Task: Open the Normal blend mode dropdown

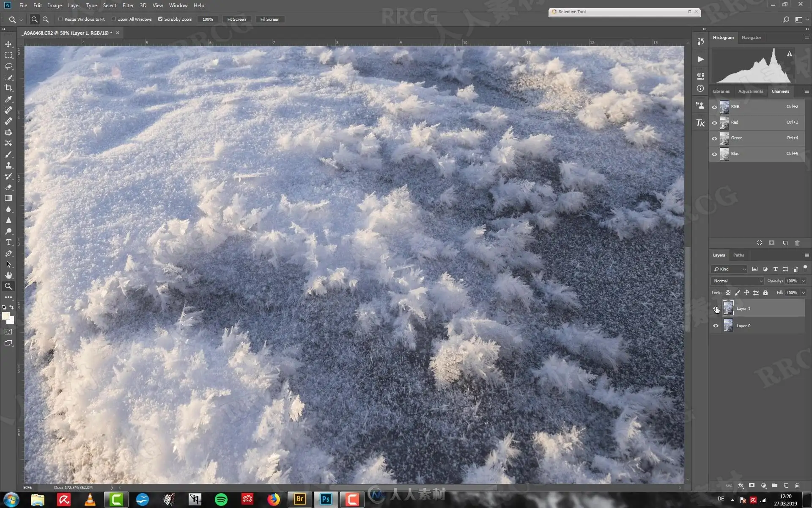Action: (x=738, y=281)
